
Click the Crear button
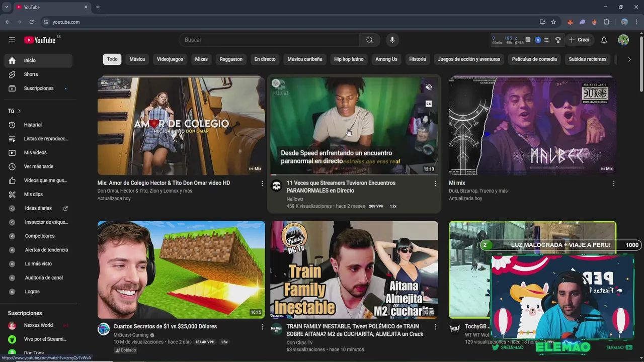click(x=579, y=40)
